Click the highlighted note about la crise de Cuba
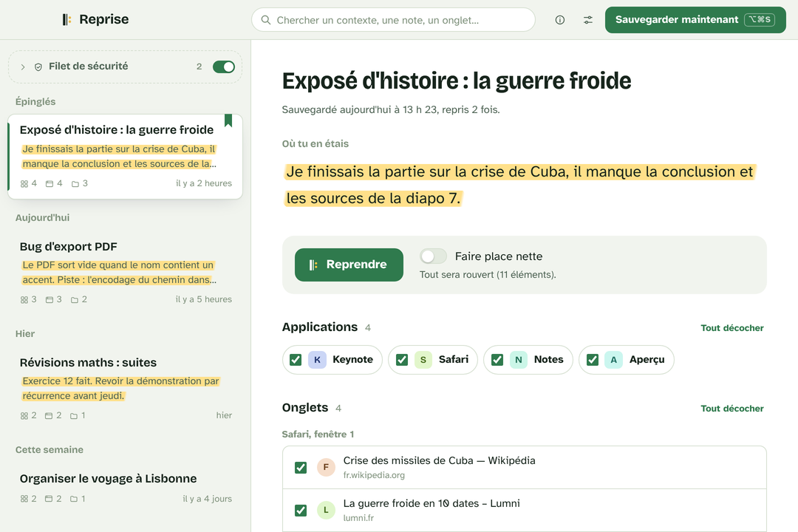 click(519, 185)
